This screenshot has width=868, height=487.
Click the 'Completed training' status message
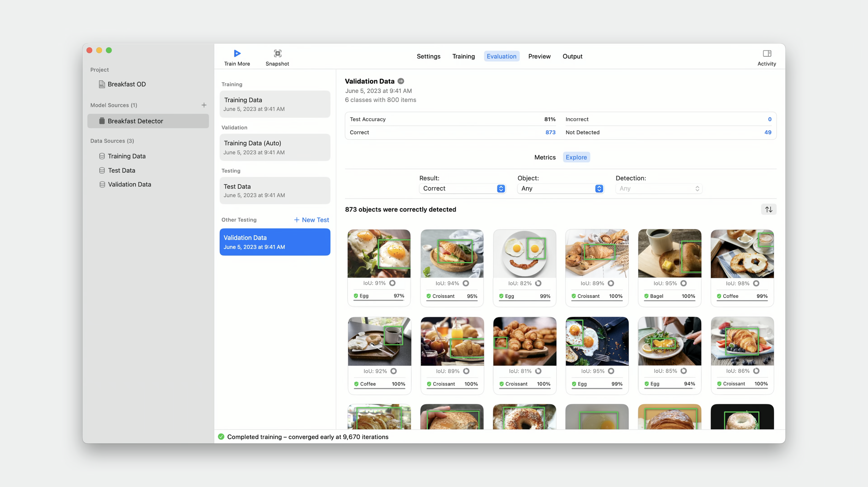point(308,437)
